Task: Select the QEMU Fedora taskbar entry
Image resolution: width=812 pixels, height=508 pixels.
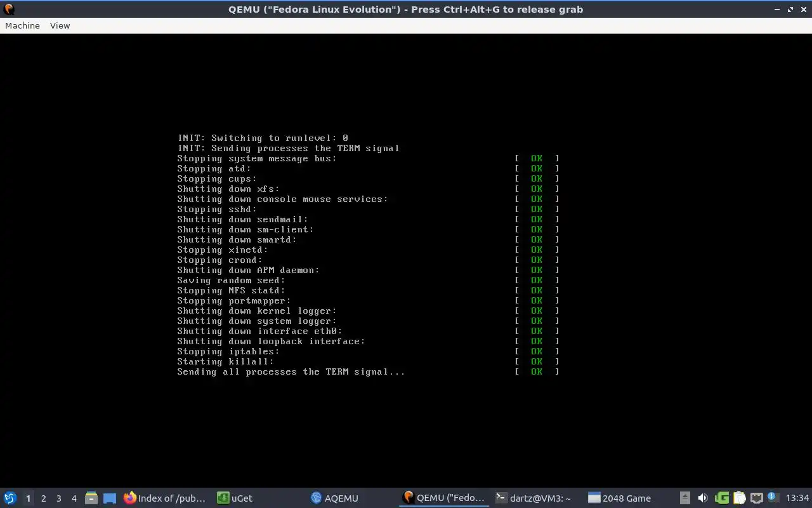Action: pos(444,498)
